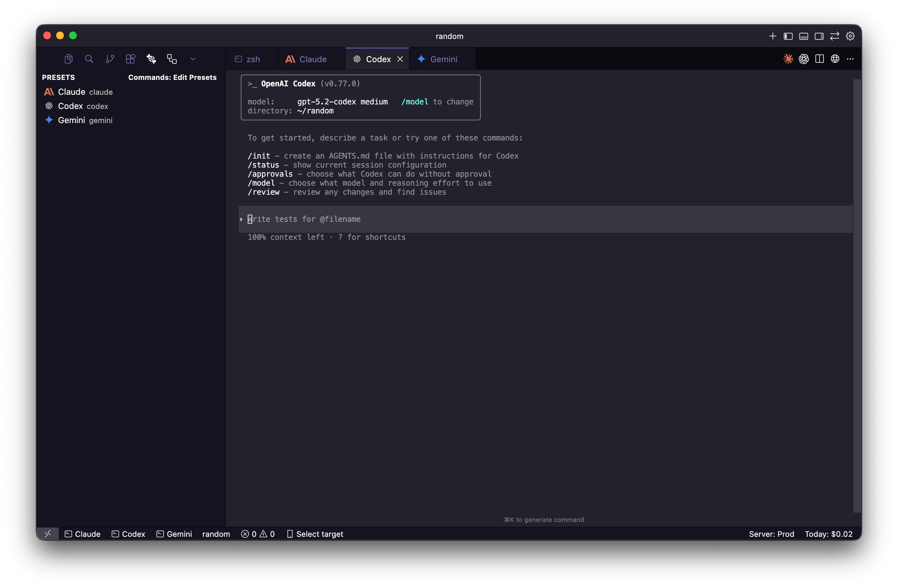Open the Search magnifier icon
The image size is (898, 588).
pyautogui.click(x=89, y=59)
